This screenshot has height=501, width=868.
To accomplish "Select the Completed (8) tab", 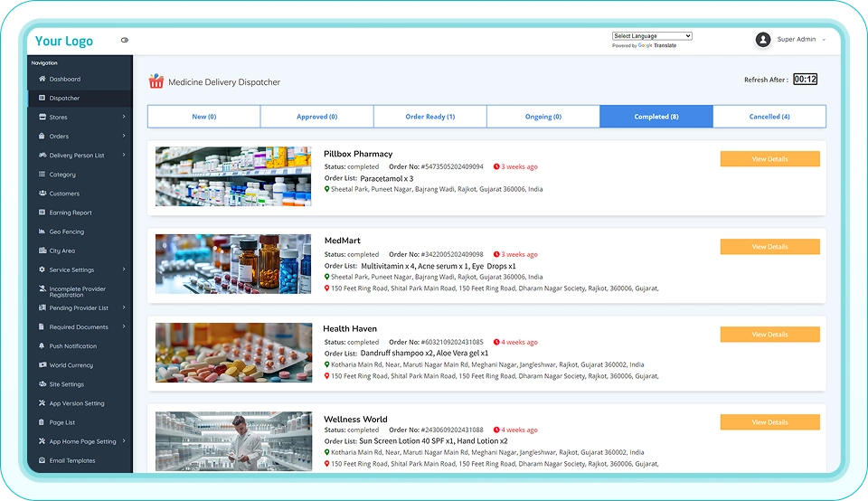I will [x=656, y=117].
